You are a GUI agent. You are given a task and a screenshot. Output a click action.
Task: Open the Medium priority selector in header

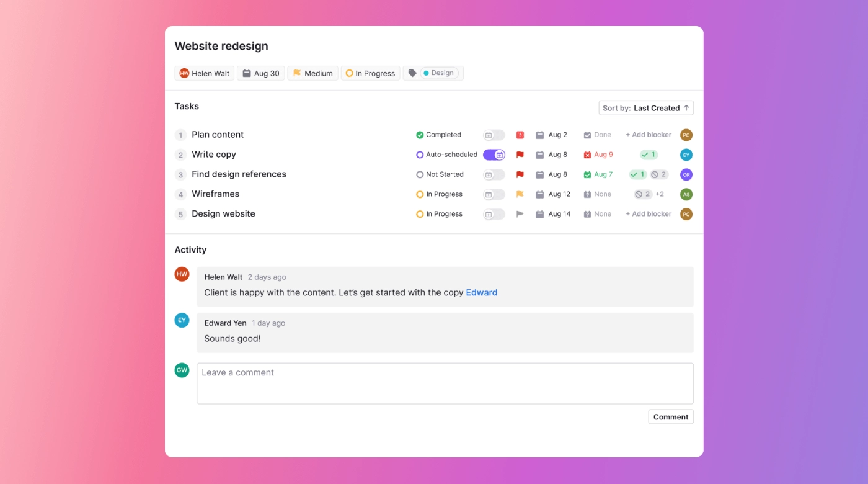point(312,73)
